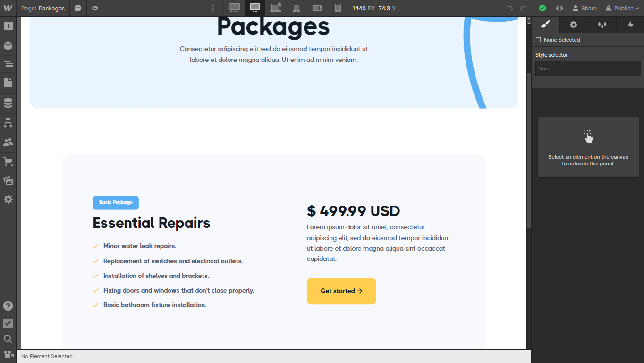Open the Navigator panel
This screenshot has height=363, width=644.
(x=8, y=63)
